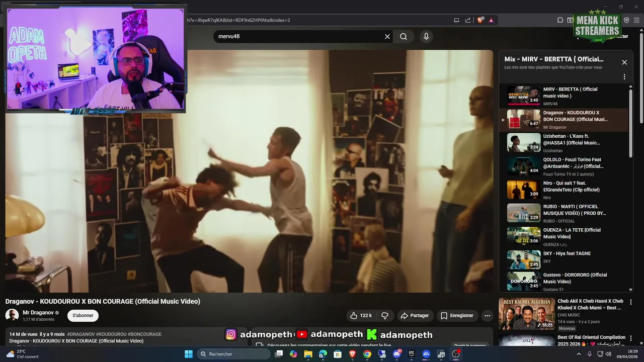Click the install/cast screen icon in address bar

457,20
